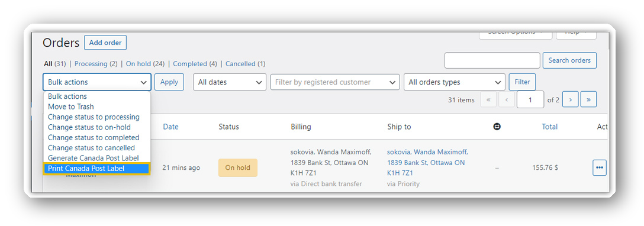Open the Bulk actions dropdown
The height and width of the screenshot is (226, 644).
point(97,82)
